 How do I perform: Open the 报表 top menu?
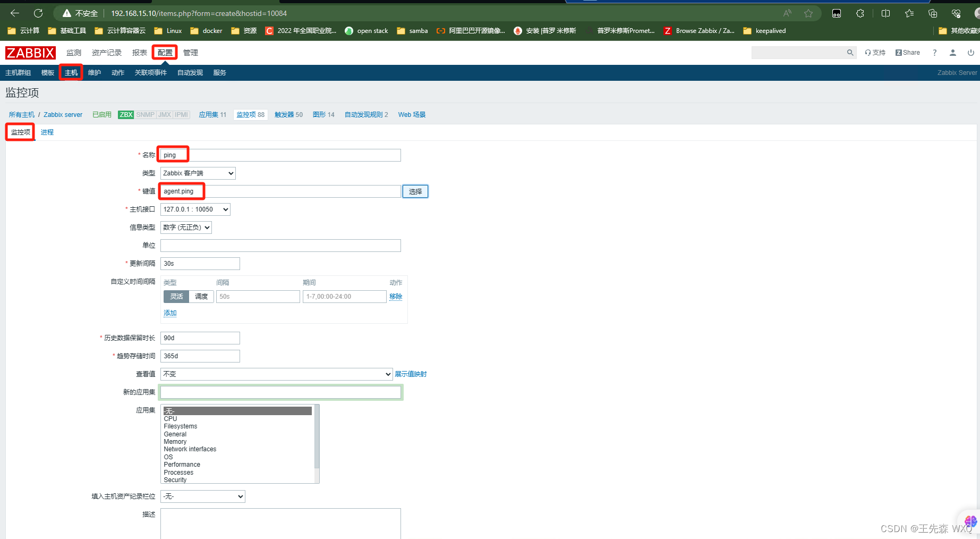pos(140,53)
